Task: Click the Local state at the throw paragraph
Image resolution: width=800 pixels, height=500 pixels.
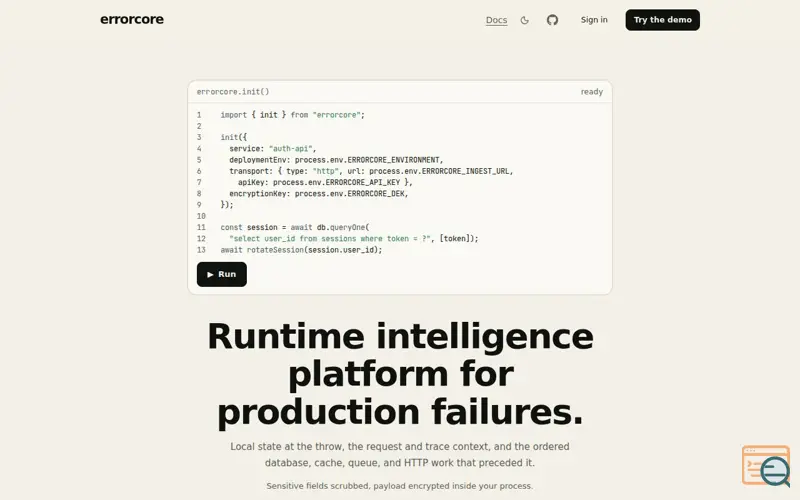Action: click(399, 455)
